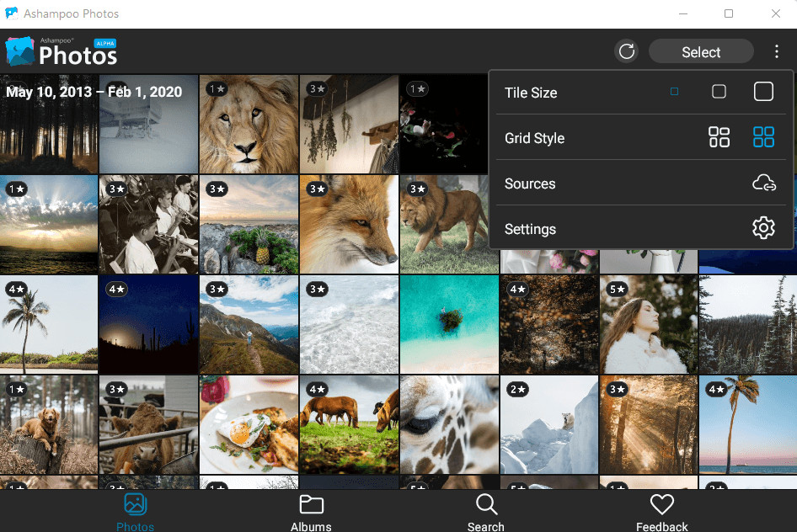This screenshot has height=532, width=797.
Task: Switch to the Photos tab
Action: [x=135, y=512]
